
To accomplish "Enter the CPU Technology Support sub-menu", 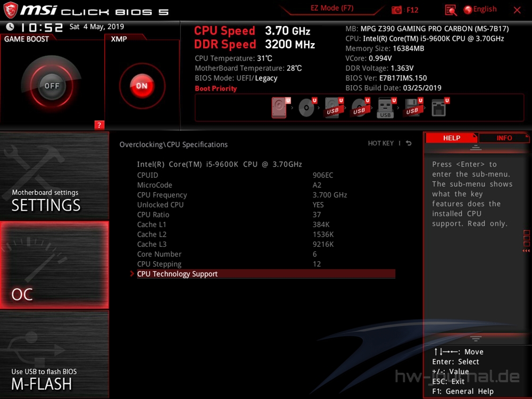I will (x=266, y=274).
